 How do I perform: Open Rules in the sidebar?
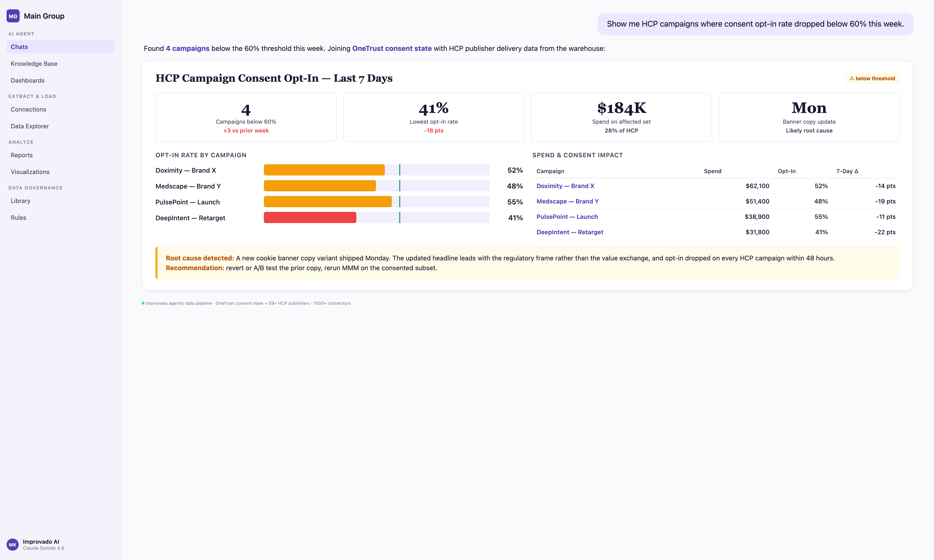pyautogui.click(x=18, y=217)
